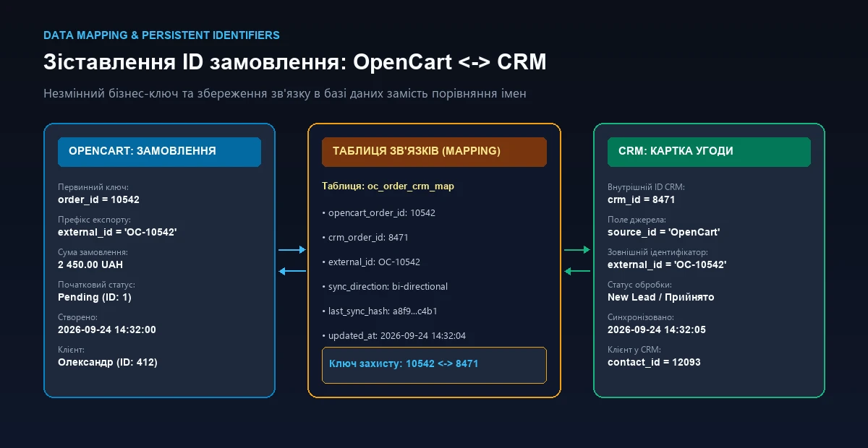Select the 'opencart_order_id: 10542' row

point(378,213)
